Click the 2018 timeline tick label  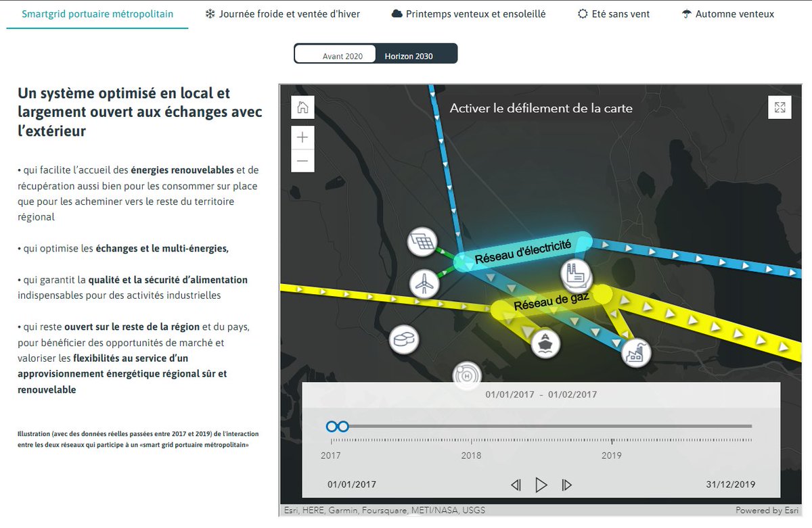coord(471,456)
